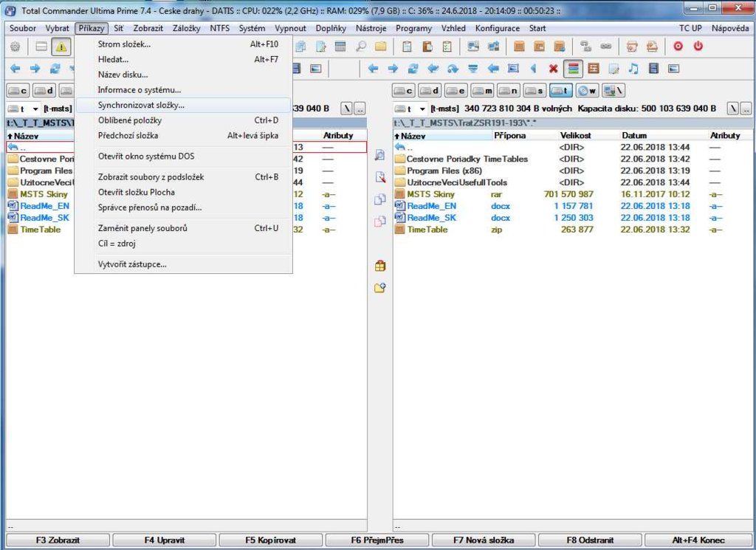The image size is (756, 550).
Task: Select TimeTable zip in right panel
Action: 572,230
